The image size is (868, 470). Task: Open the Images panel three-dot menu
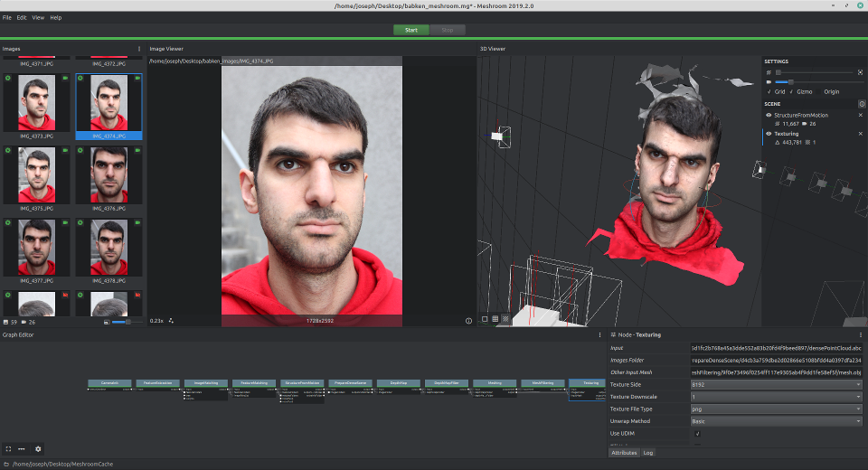pos(139,49)
